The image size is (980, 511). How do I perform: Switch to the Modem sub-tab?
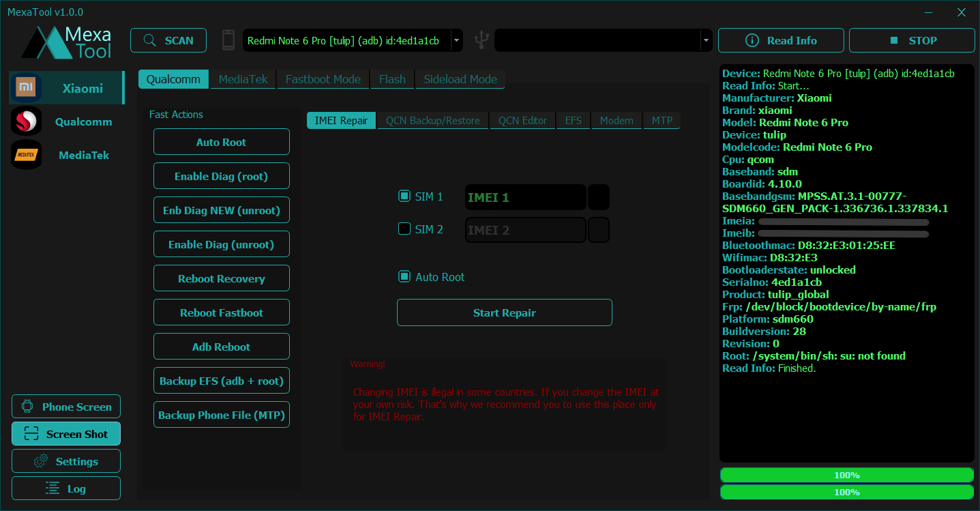[617, 121]
